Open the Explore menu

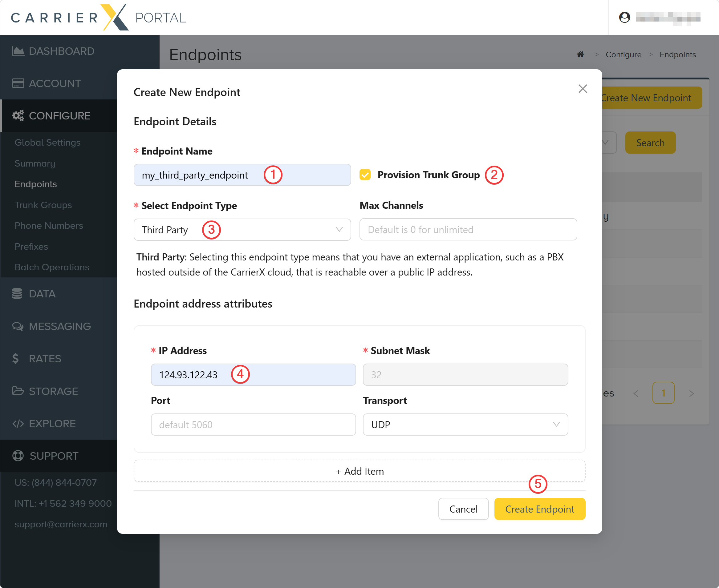(52, 423)
